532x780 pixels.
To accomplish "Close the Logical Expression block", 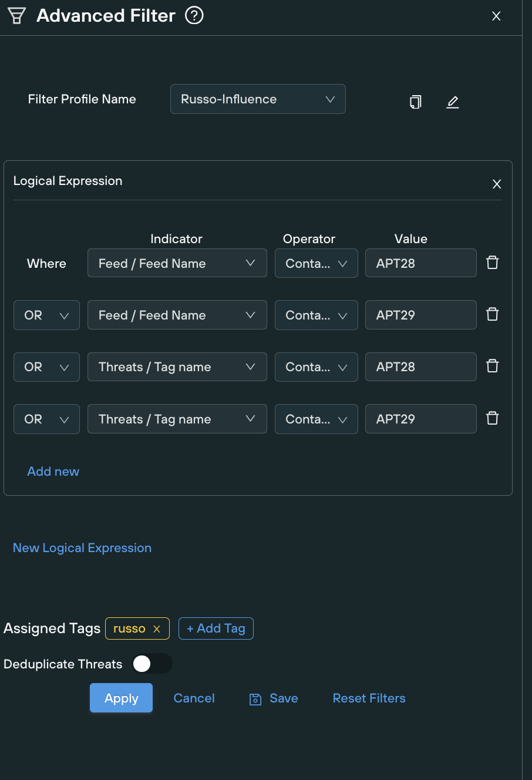I will pyautogui.click(x=496, y=184).
